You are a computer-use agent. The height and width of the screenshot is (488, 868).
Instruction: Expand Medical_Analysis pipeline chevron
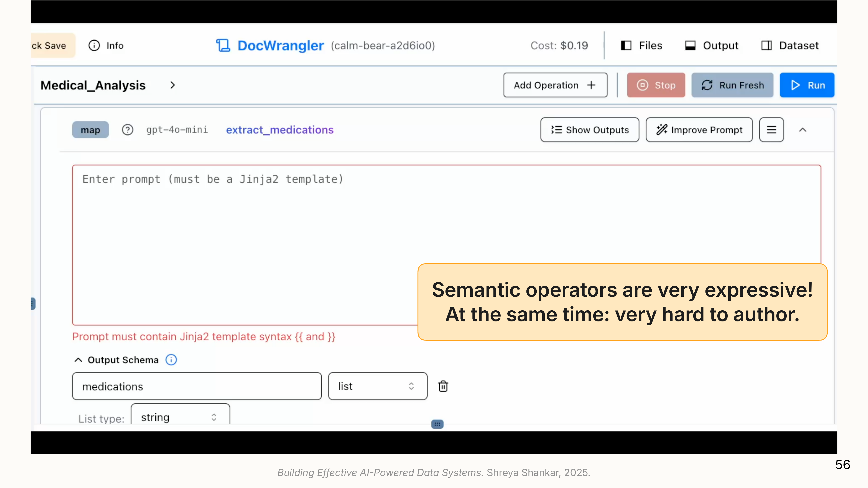pos(173,85)
